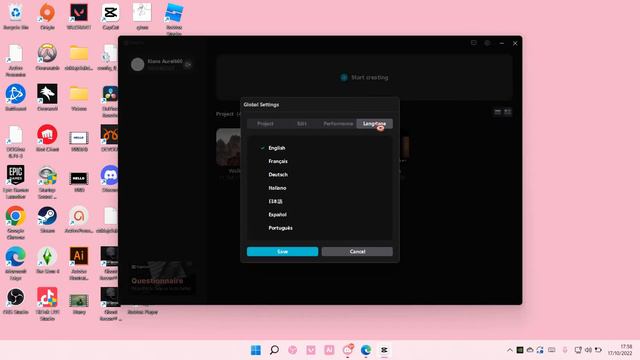Launch the OBS Studio desktop shortcut
Screen dimensions: 640x360
click(16, 301)
